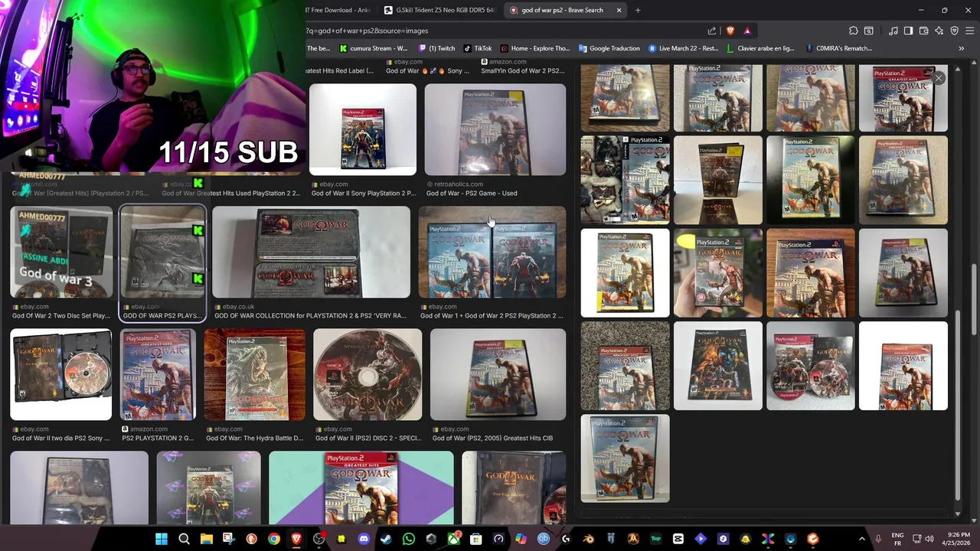Switch to the G.Skill Trident Z5 Neo tab
Image resolution: width=980 pixels, height=551 pixels.
(439, 10)
